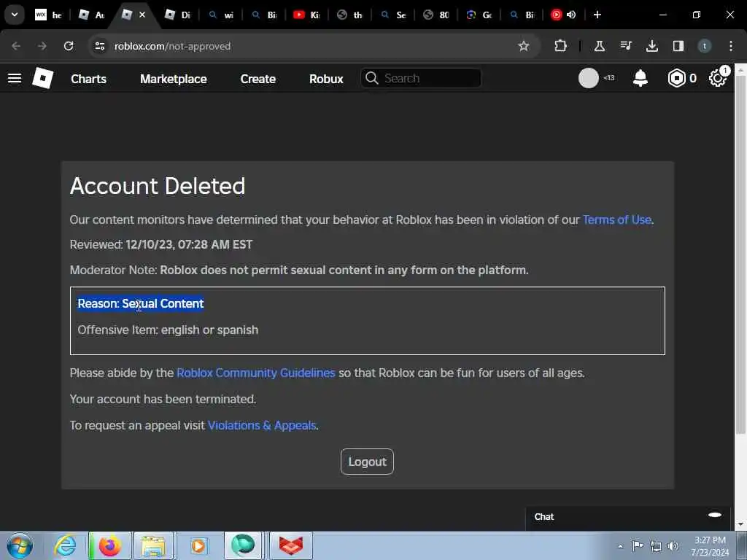747x560 pixels.
Task: Click the Offensive Item: english or spanish text
Action: 168,330
